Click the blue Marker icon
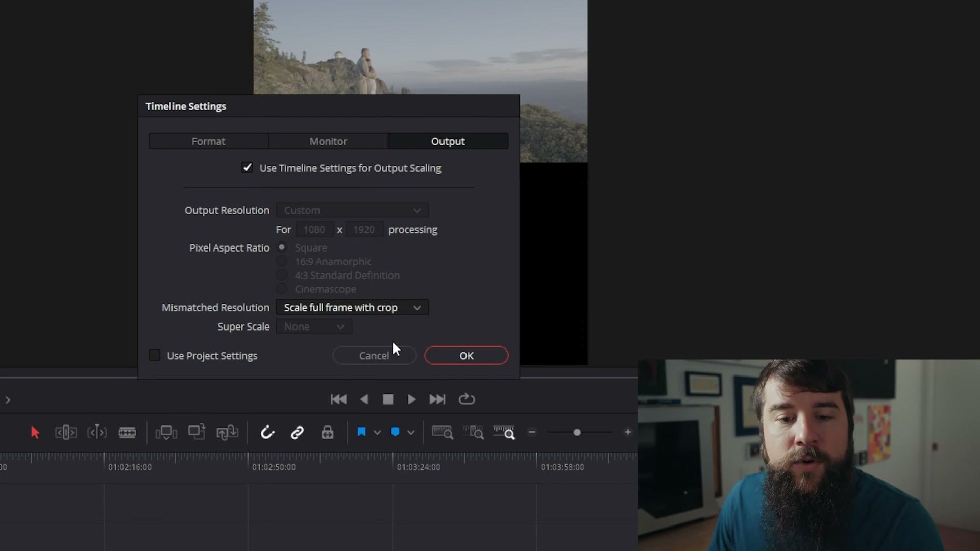This screenshot has width=980, height=551. 395,432
